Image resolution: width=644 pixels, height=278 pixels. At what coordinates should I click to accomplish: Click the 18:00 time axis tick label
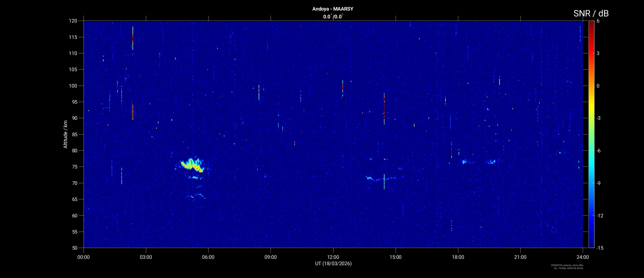coord(458,257)
